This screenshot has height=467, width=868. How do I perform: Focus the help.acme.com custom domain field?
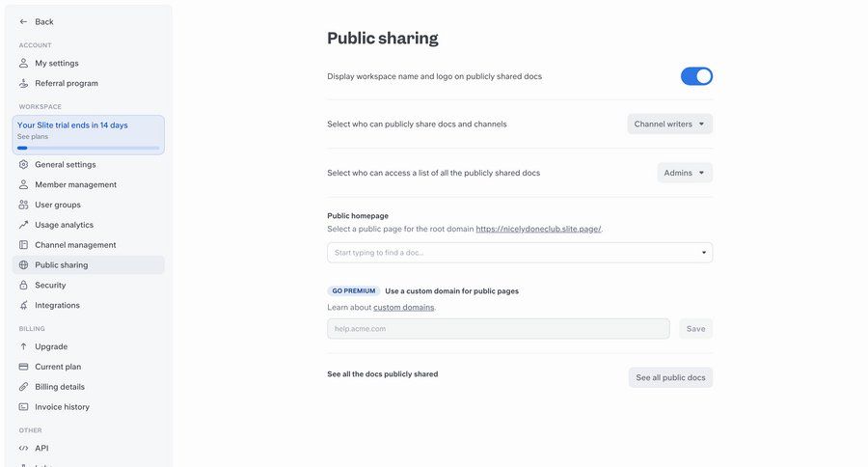pyautogui.click(x=498, y=329)
